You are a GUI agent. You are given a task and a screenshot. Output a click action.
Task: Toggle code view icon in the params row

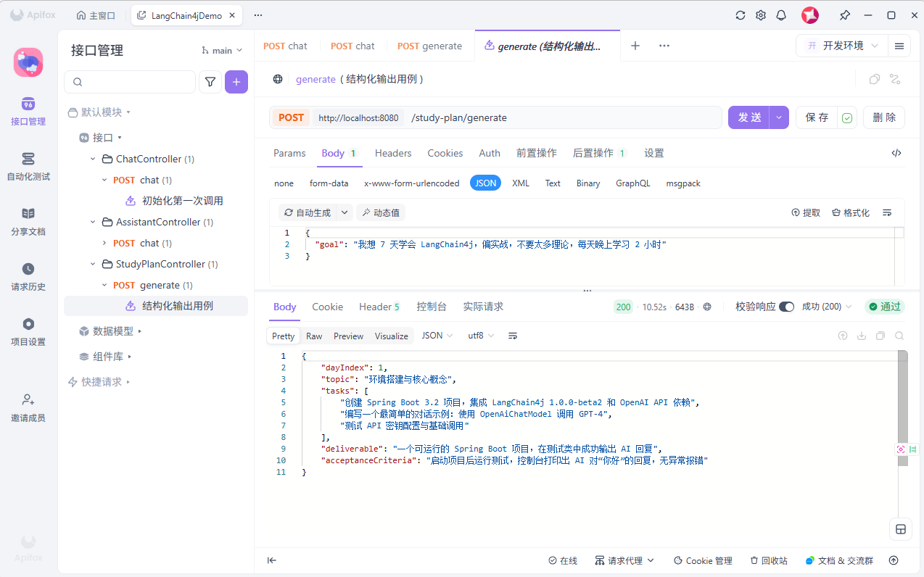click(x=896, y=153)
